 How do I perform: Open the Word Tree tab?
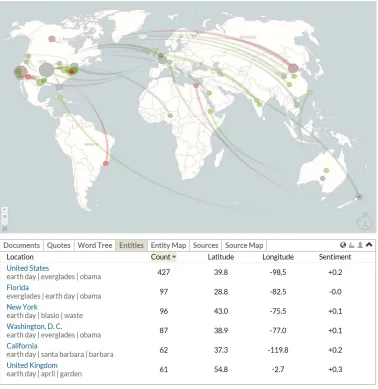click(x=95, y=245)
